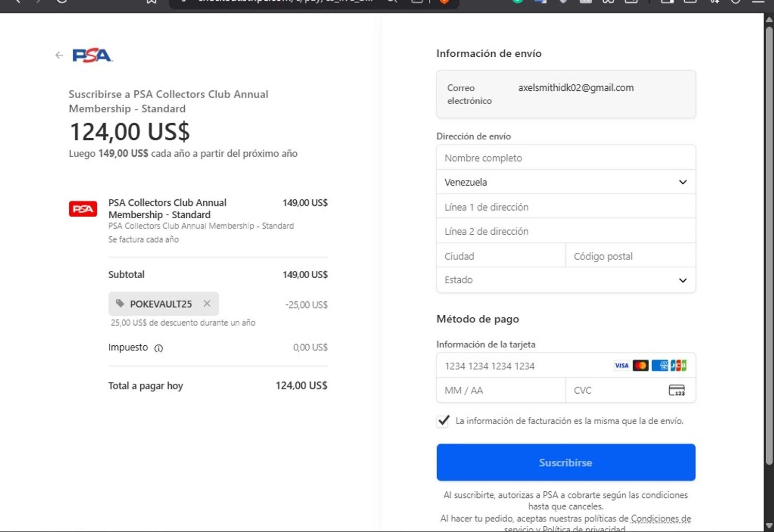Click the 124,00 US$ total amount in summary
The width and height of the screenshot is (774, 532).
click(x=301, y=385)
